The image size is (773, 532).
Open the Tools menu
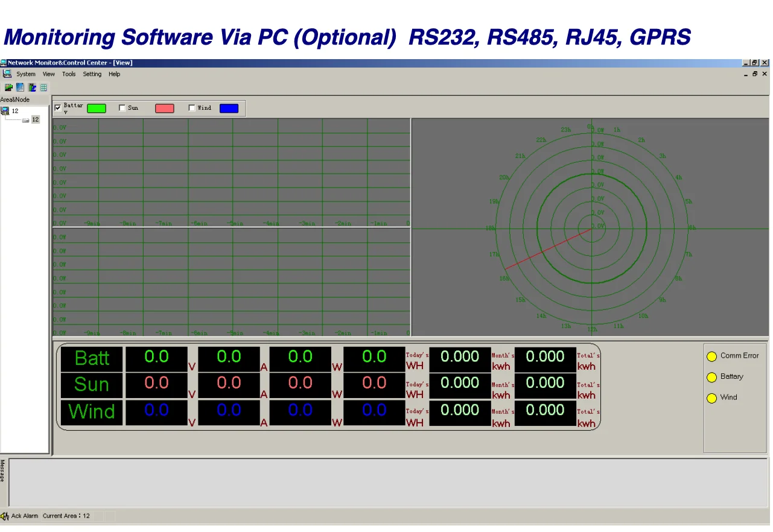69,74
